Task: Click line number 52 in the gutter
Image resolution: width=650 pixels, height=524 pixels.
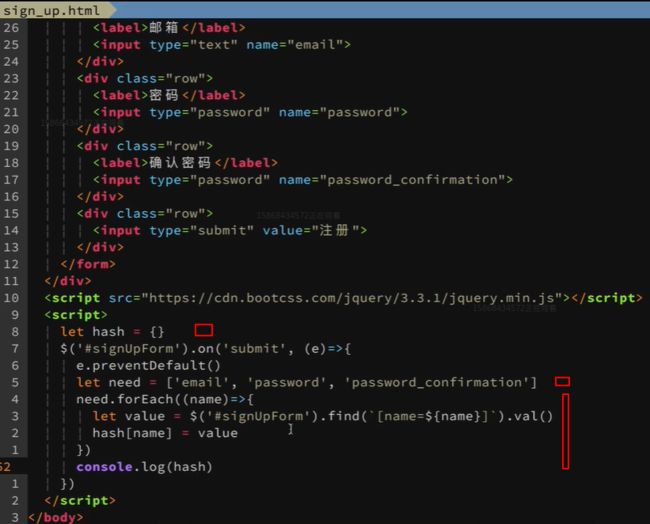Action: 5,467
